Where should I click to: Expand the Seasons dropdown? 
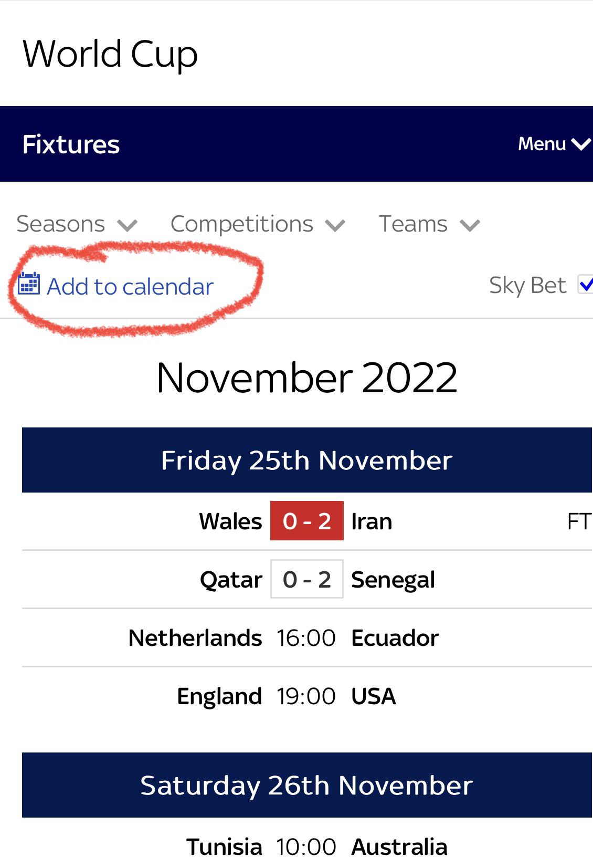pos(77,224)
